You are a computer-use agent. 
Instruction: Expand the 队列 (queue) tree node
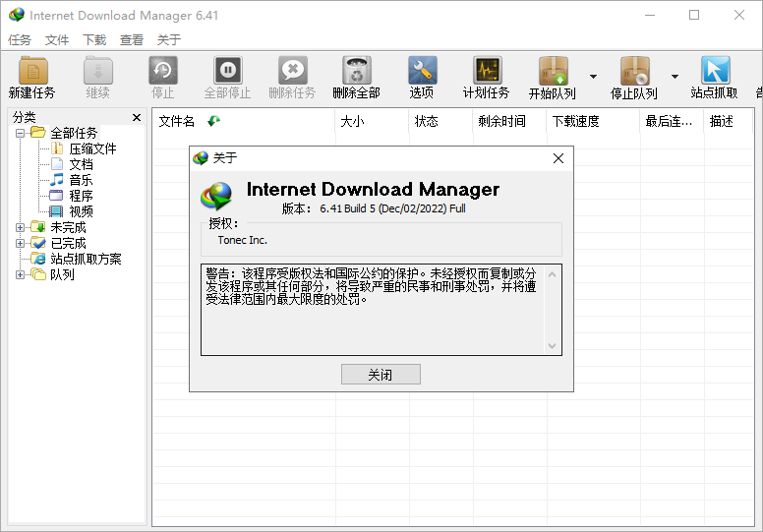tap(21, 274)
